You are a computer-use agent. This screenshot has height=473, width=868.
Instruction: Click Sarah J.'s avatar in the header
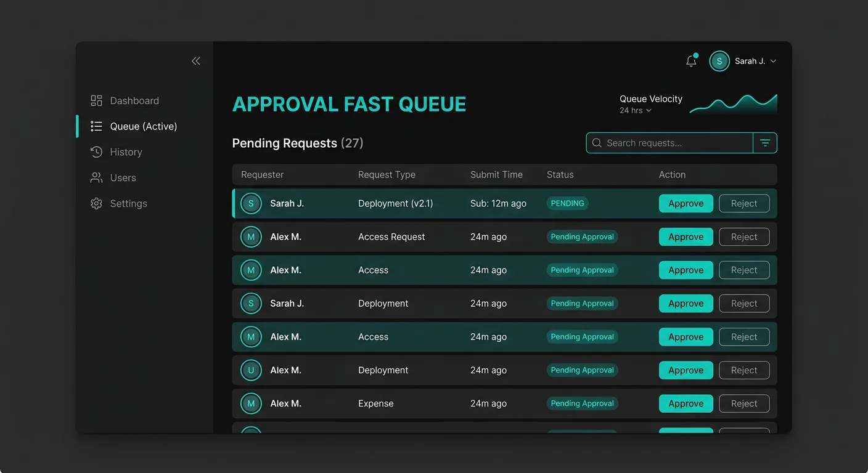[x=719, y=61]
